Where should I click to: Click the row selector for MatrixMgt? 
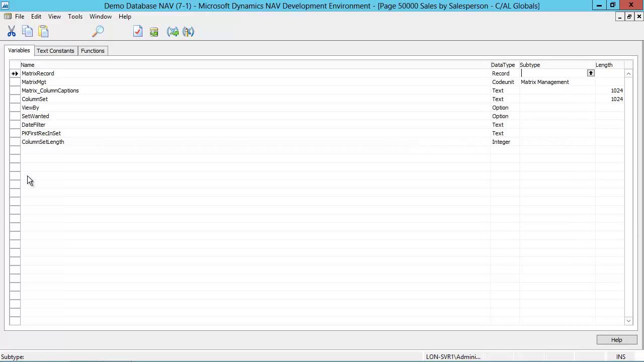tap(15, 82)
